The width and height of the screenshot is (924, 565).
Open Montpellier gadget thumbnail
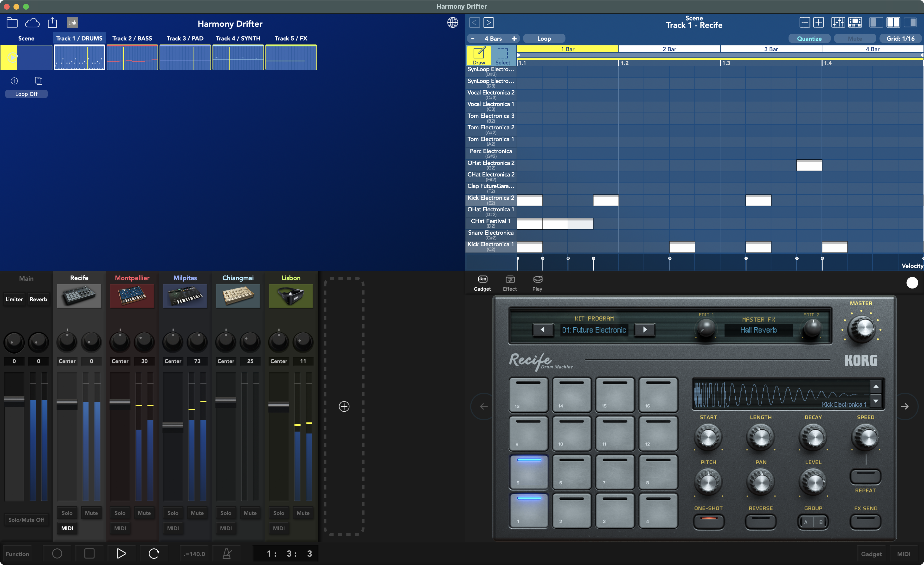[x=132, y=296]
